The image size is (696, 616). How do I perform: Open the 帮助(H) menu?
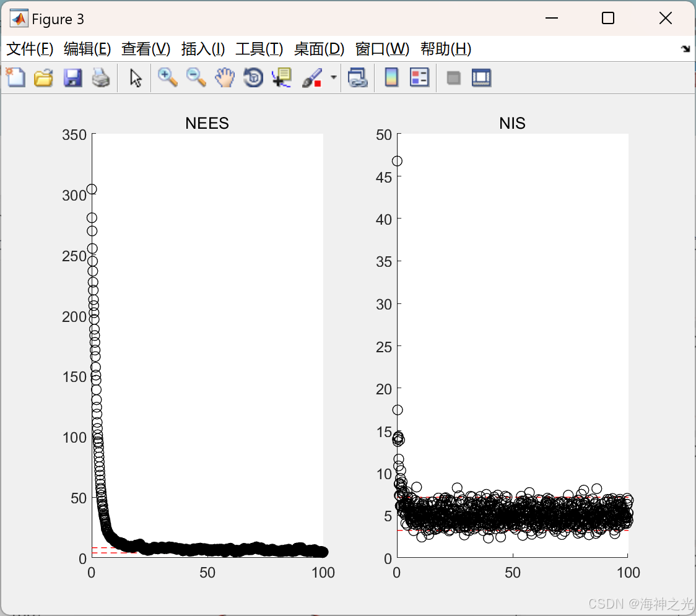(446, 49)
